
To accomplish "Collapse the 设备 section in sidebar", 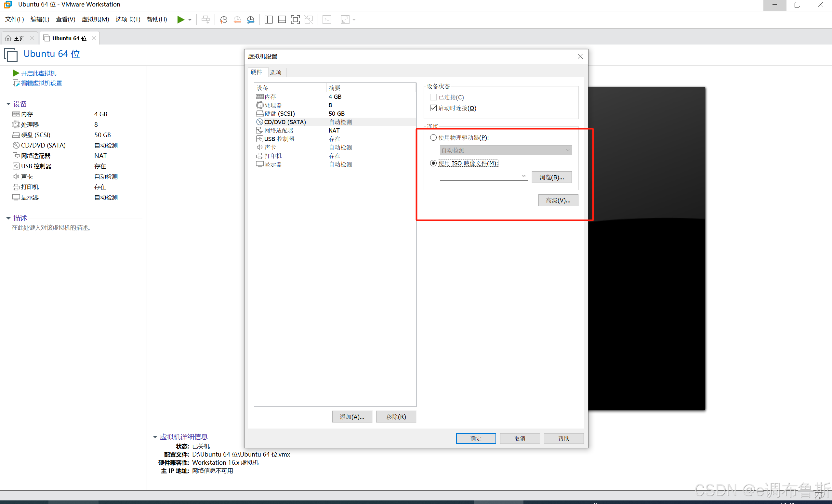I will [x=8, y=104].
